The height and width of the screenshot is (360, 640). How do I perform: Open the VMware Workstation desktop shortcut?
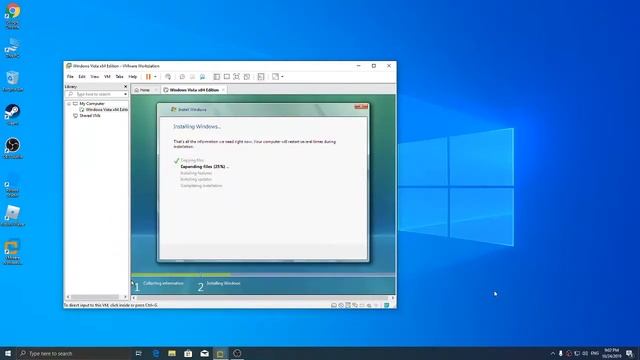13,252
